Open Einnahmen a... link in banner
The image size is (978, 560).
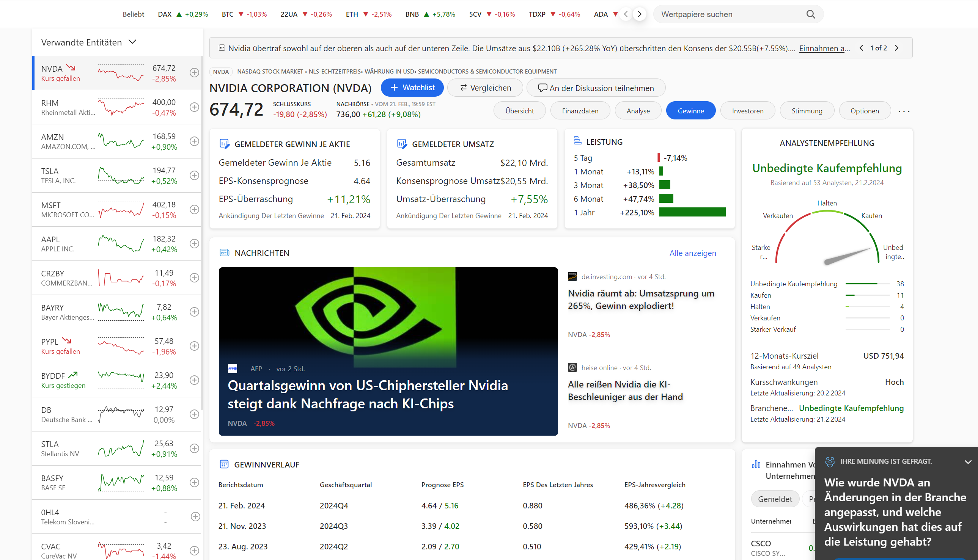(824, 48)
